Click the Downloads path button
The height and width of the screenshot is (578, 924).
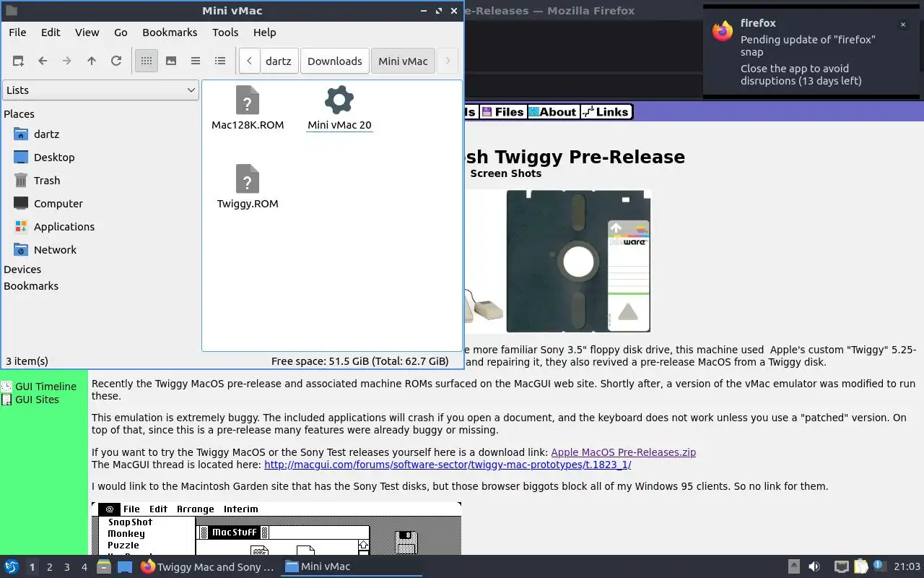pos(335,61)
